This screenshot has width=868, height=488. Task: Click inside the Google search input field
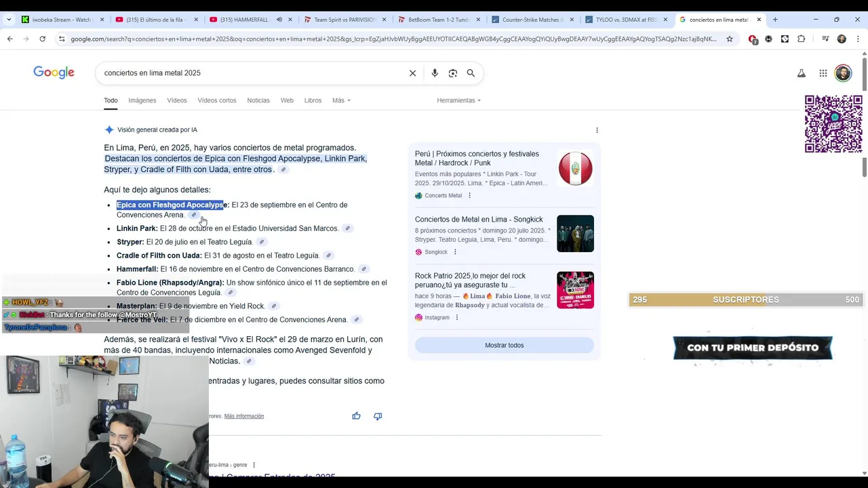pyautogui.click(x=251, y=73)
